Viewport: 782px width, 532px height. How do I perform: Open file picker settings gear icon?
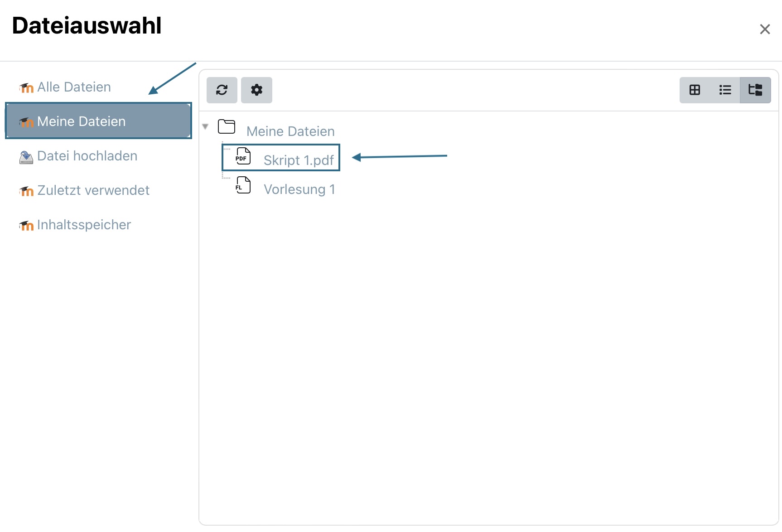pyautogui.click(x=256, y=90)
